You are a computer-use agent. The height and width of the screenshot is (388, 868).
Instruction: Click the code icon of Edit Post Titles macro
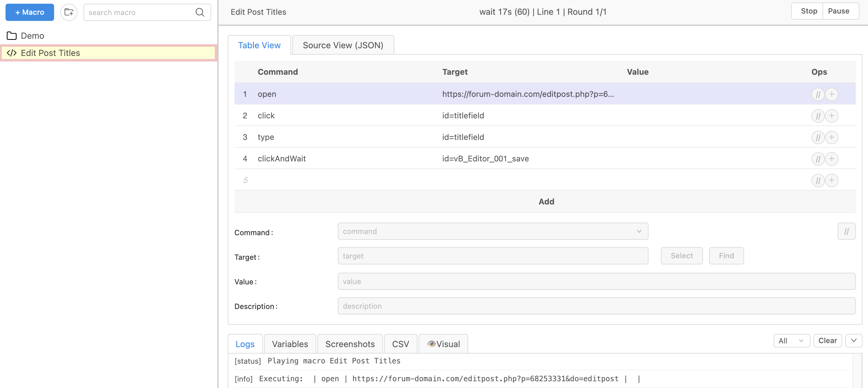[11, 53]
